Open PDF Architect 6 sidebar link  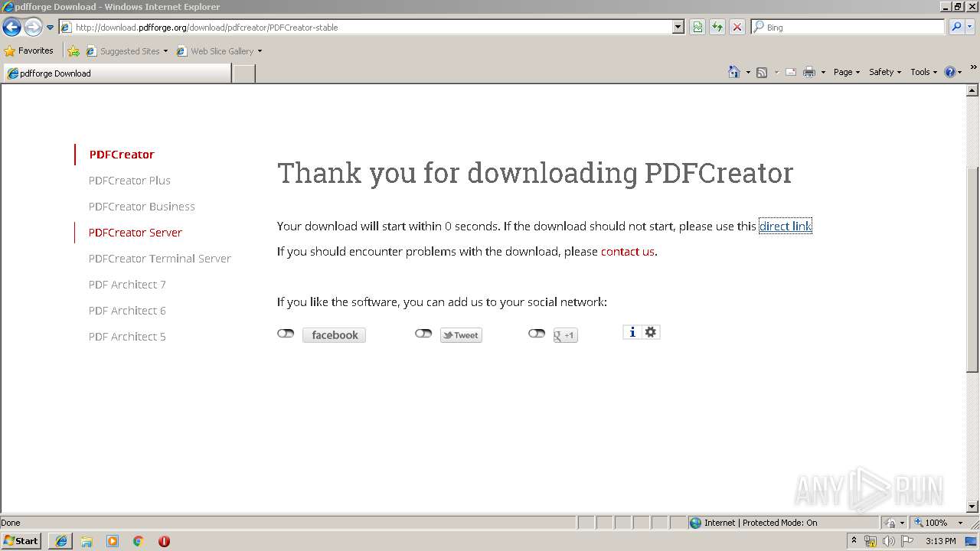(127, 311)
